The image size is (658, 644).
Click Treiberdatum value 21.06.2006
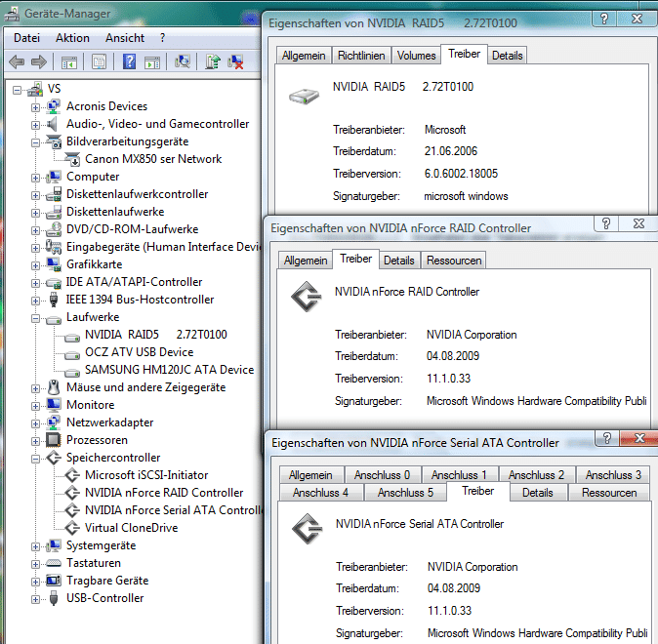coord(450,151)
